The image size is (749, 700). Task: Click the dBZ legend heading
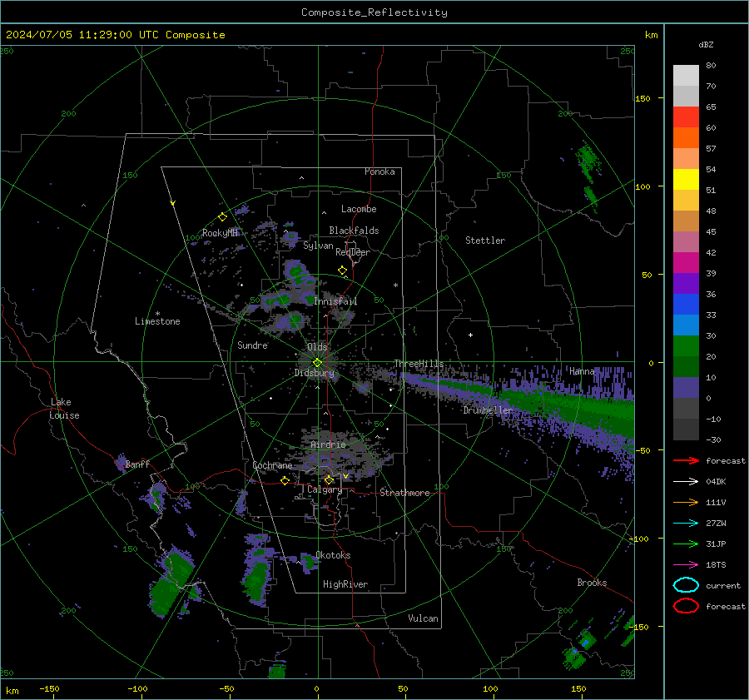(x=706, y=44)
